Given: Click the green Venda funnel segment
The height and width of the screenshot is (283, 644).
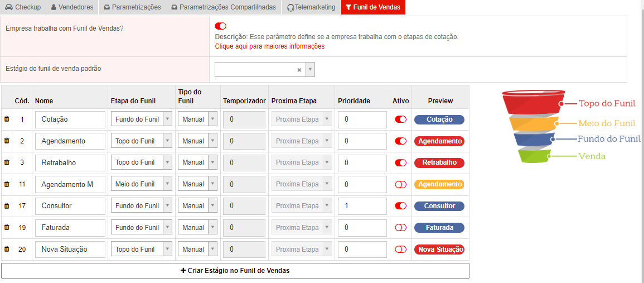Looking at the screenshot, I should [534, 156].
